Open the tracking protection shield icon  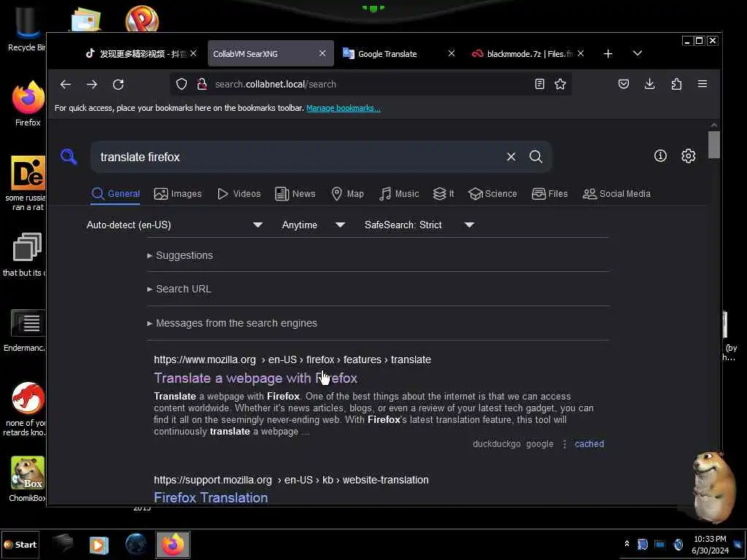(x=182, y=85)
